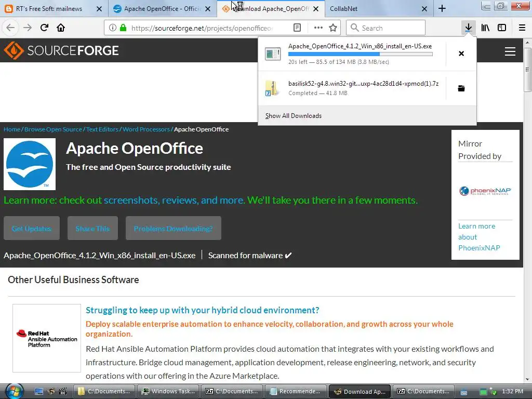Click the phoenixNAP mirror logo
Viewport: 532px width, 399px height.
point(485,191)
